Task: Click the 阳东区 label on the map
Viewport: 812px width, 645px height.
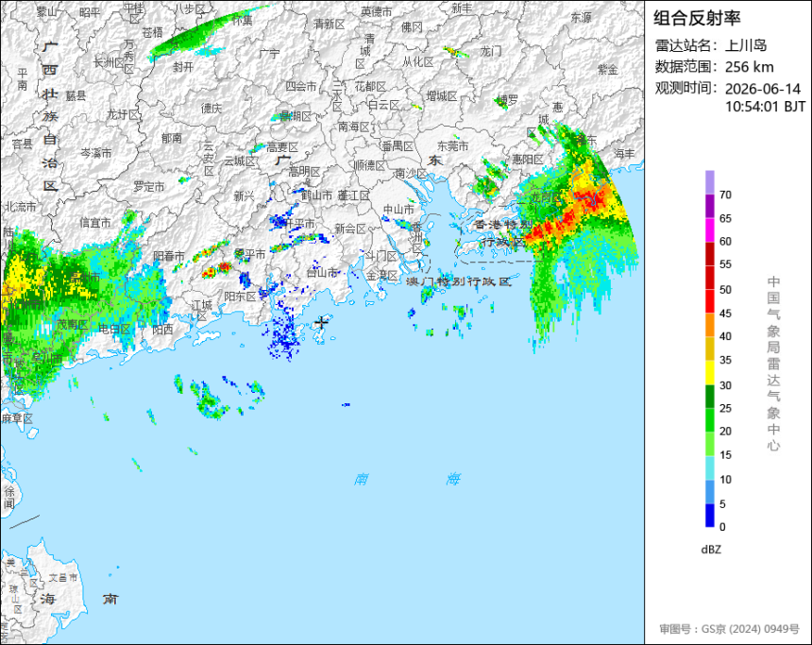Action: pos(240,297)
